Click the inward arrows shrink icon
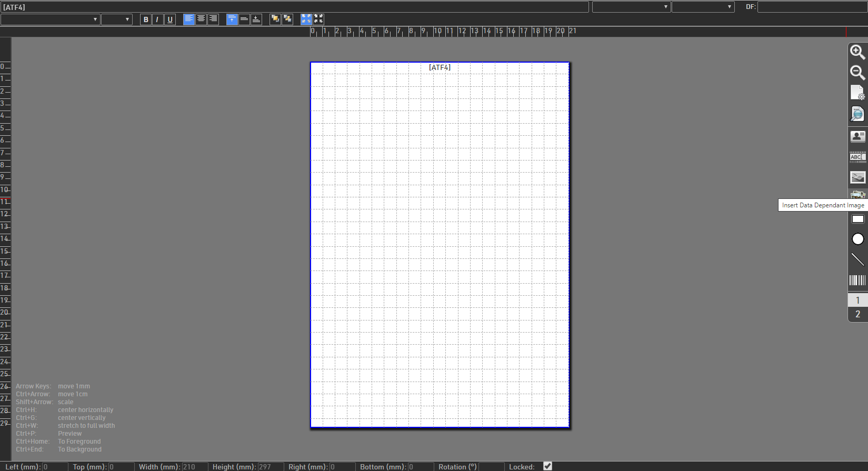The height and width of the screenshot is (471, 868). (x=318, y=19)
